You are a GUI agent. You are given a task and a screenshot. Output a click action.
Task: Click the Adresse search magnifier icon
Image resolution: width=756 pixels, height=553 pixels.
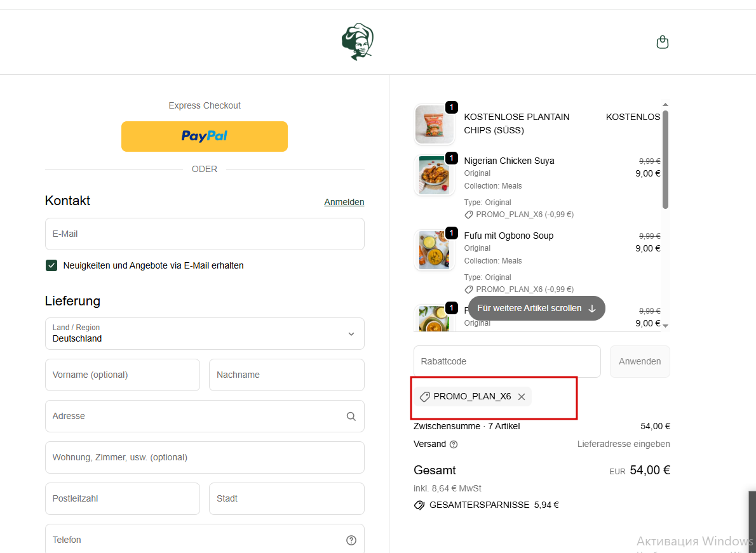click(x=351, y=416)
